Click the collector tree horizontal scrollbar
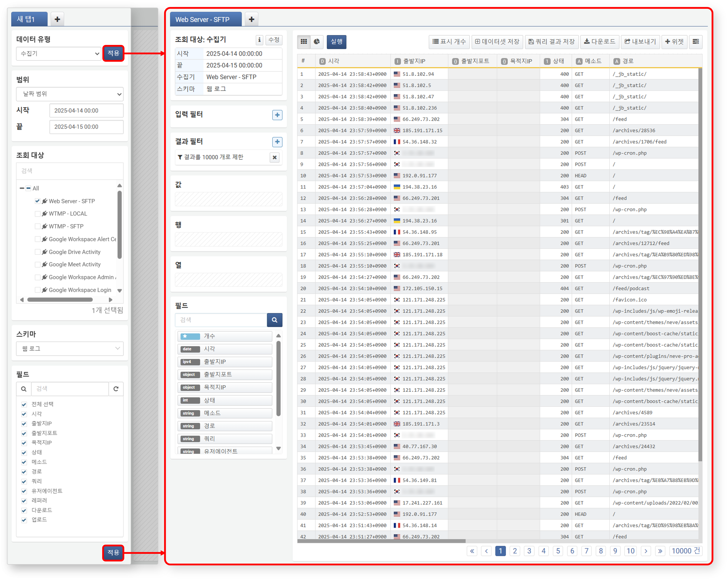The height and width of the screenshot is (580, 728). [x=60, y=299]
